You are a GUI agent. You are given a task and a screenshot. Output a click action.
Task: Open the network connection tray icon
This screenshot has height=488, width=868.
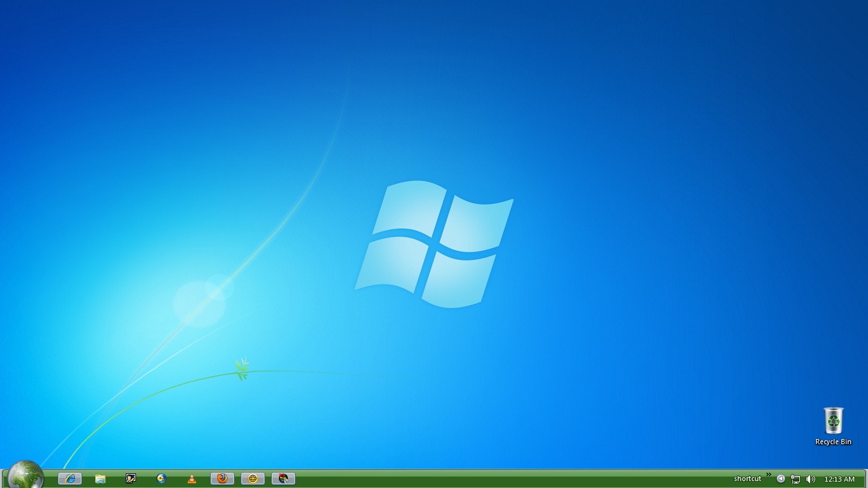point(796,478)
